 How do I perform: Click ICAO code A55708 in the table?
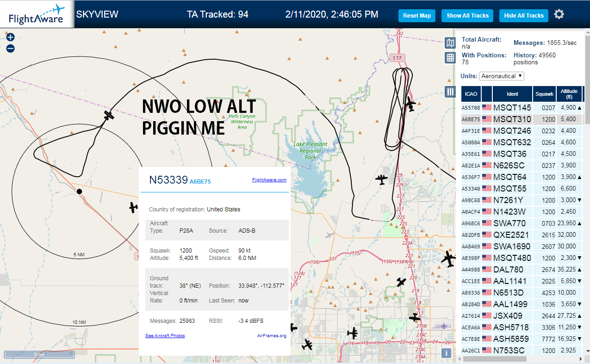tap(471, 108)
